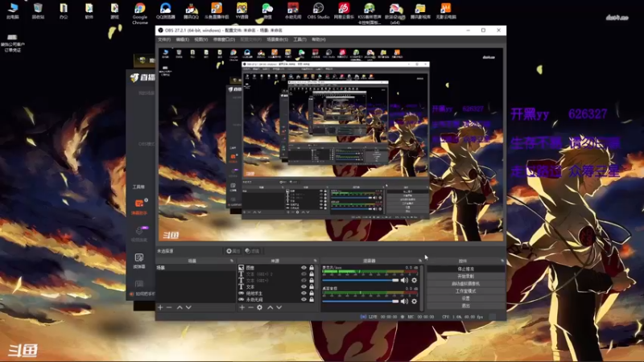The image size is (644, 362).
Task: Open Google Chrome desktop icon
Action: [x=139, y=13]
